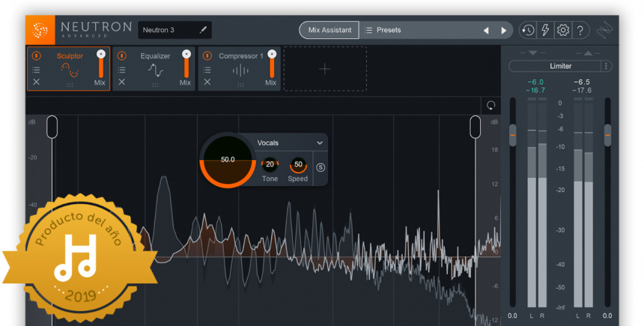Screen dimensions: 644x326
Task: Click the Compressor 1 reorder grip dots
Action: click(x=240, y=85)
